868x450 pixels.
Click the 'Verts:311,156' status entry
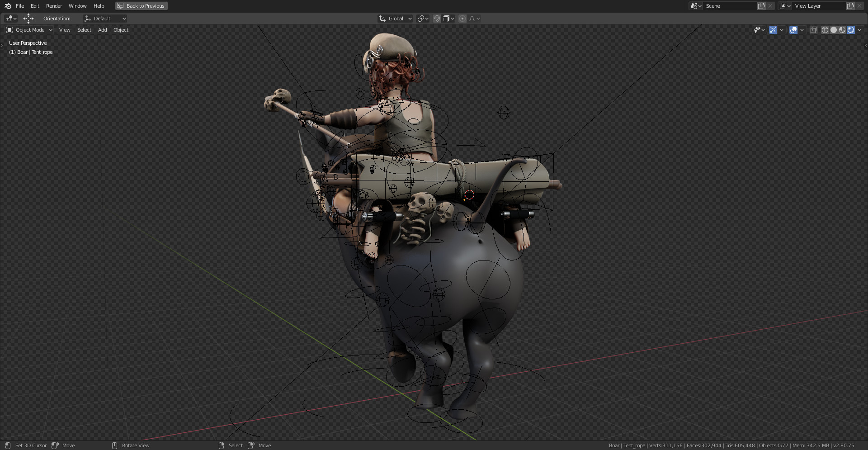(665, 445)
